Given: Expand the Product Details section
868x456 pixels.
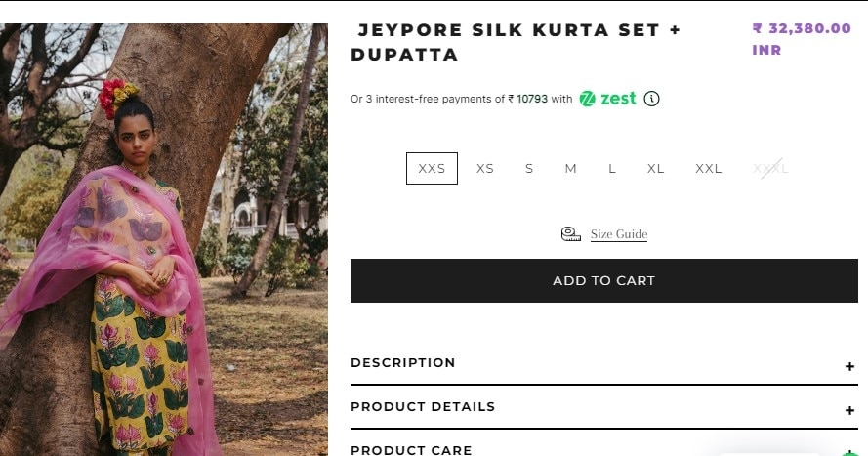Looking at the screenshot, I should [423, 407].
